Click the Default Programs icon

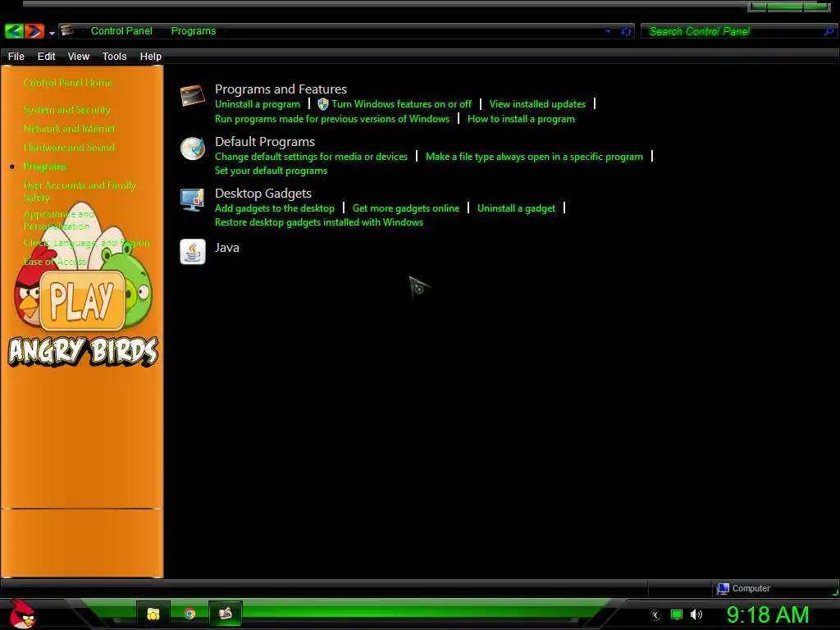click(x=192, y=148)
